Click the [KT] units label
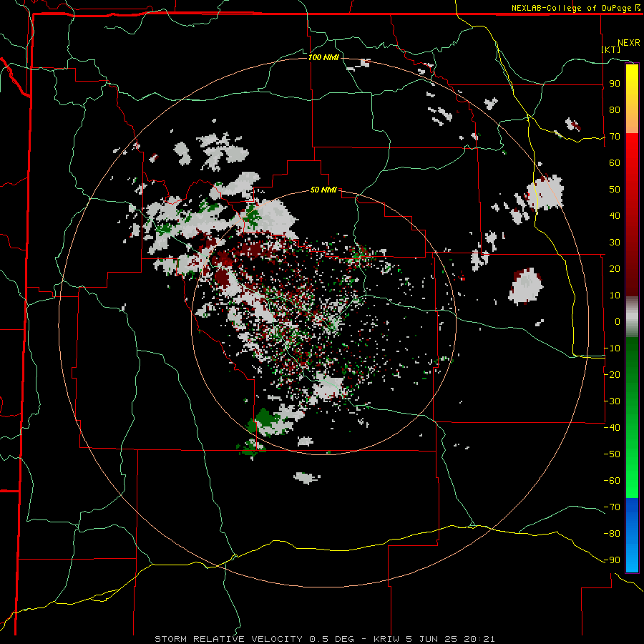Image resolution: width=644 pixels, height=644 pixels. (611, 49)
